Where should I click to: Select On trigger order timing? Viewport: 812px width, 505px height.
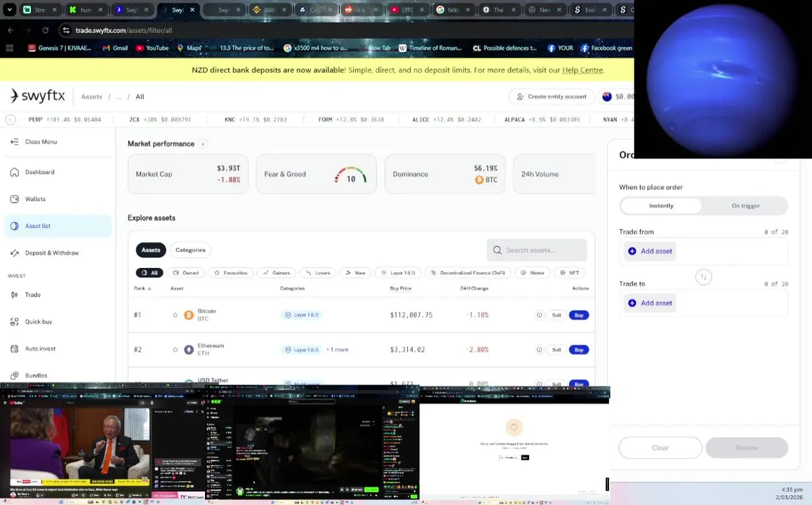click(745, 206)
